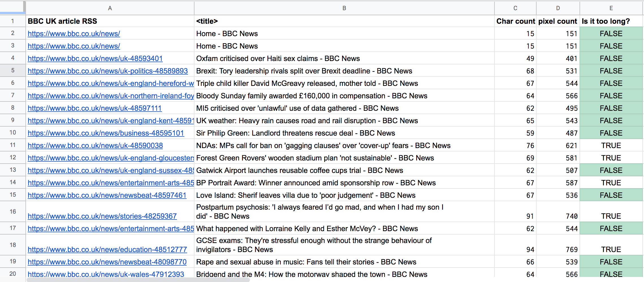Select 'Rape and sexual abuse in music' cell
This screenshot has height=282, width=644.
344,262
